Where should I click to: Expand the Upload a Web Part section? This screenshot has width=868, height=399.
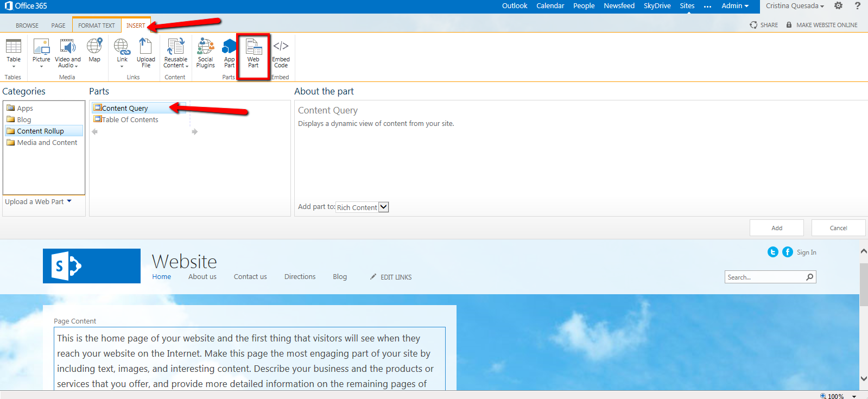click(38, 201)
